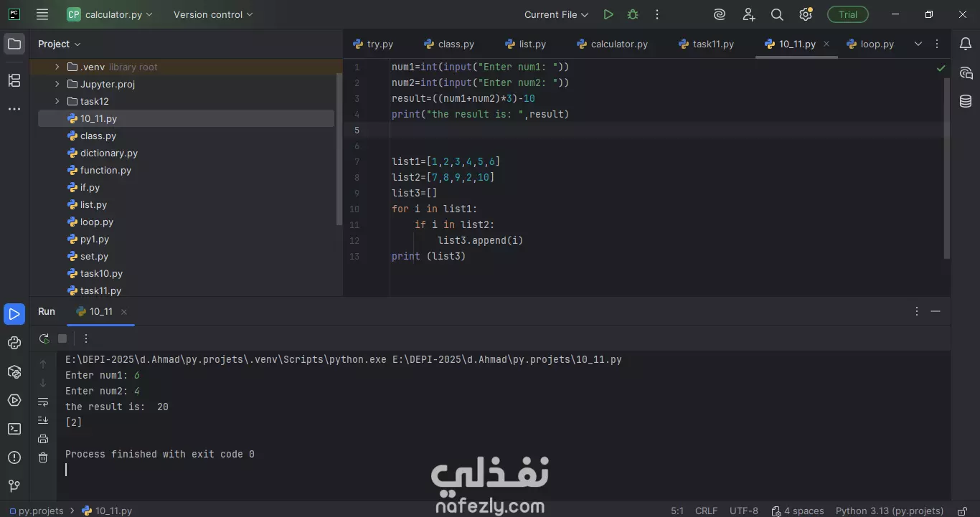Close the 10_11 Run tab
The width and height of the screenshot is (980, 517).
coord(124,311)
